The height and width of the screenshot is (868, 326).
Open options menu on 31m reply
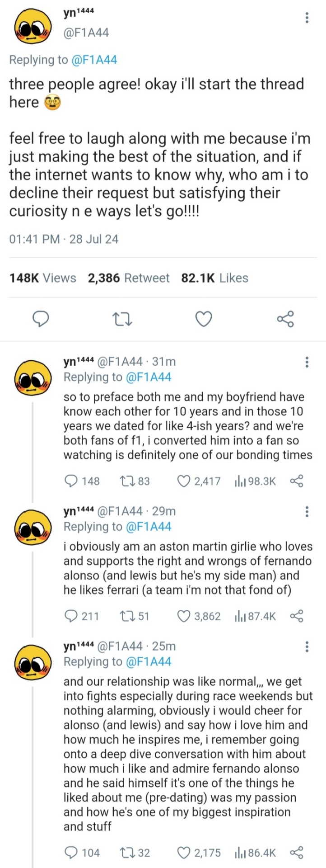pos(307,362)
